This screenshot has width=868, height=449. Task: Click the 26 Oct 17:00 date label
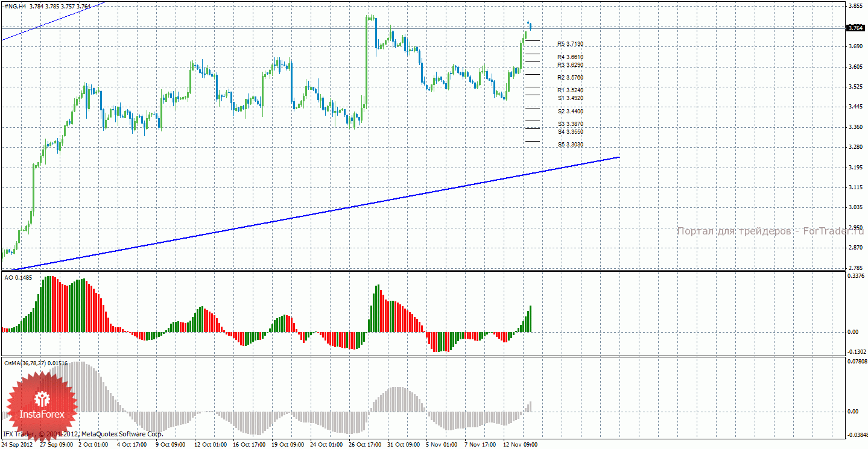pyautogui.click(x=366, y=445)
